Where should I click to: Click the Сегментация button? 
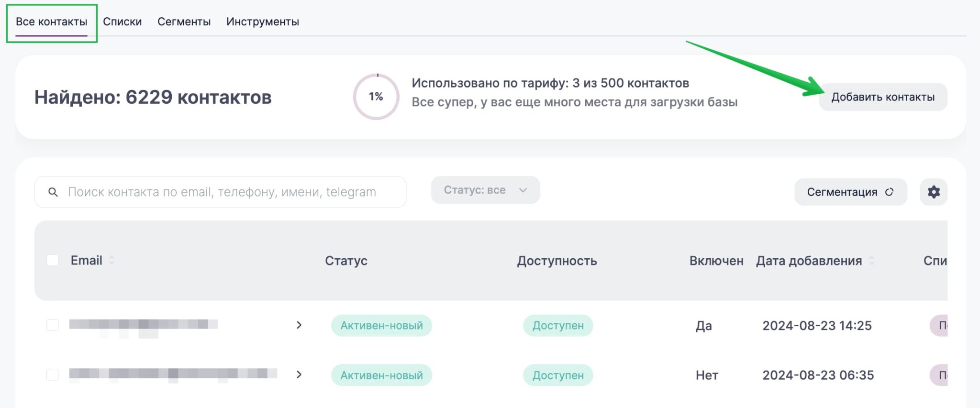tap(842, 192)
